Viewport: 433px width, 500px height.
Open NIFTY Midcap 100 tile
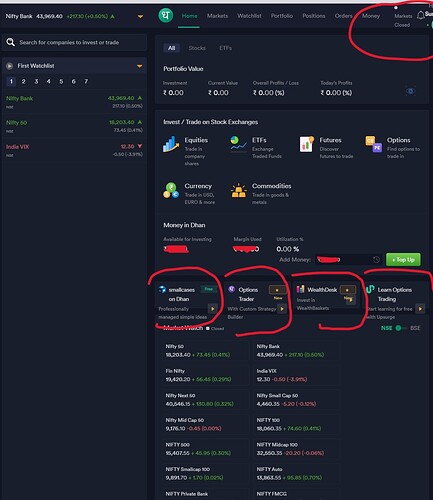[296, 449]
